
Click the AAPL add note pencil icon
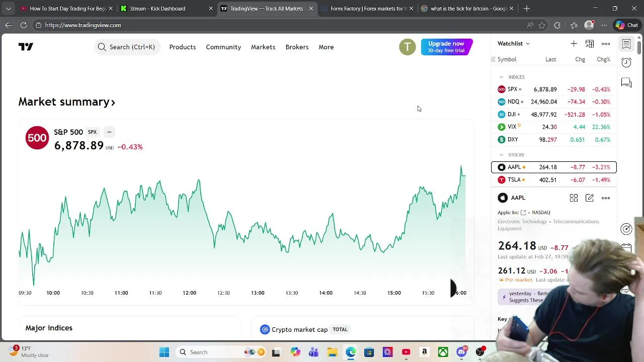point(590,198)
